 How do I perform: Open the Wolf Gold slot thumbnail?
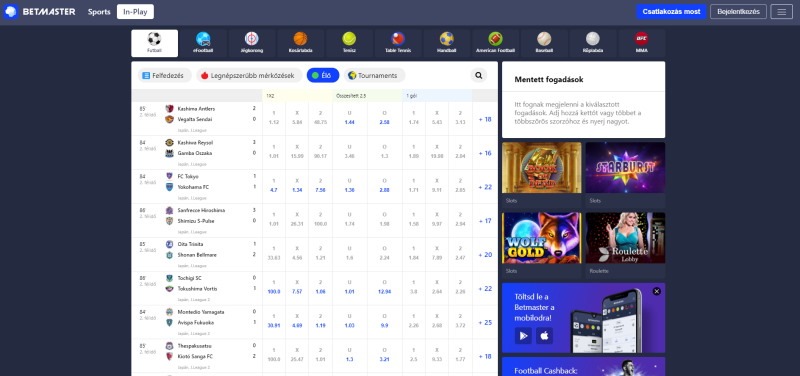541,238
